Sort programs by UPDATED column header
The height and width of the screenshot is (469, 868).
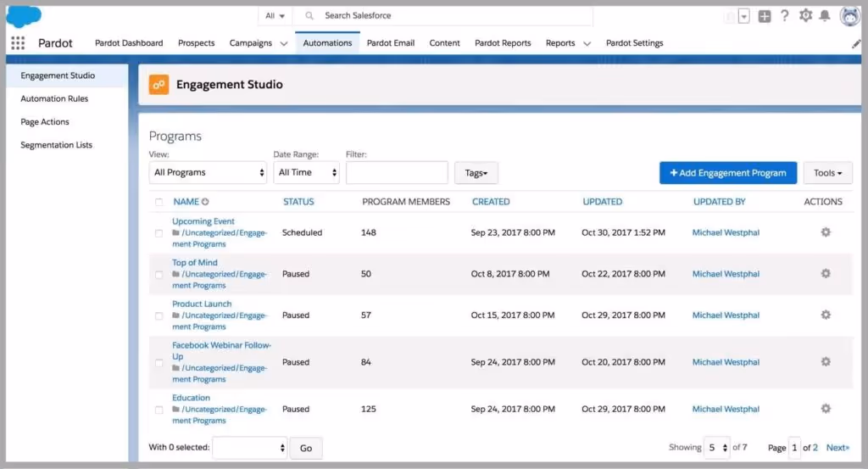[603, 202]
